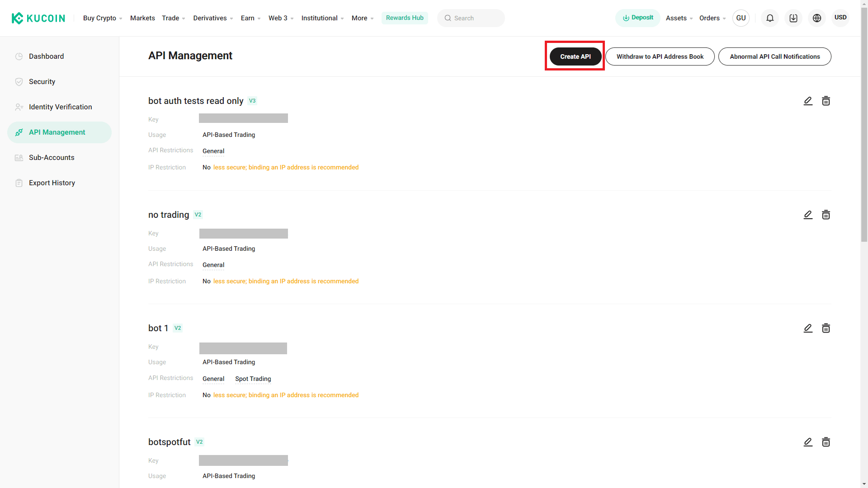
Task: Delete the 'botspotfut' API key
Action: point(826,442)
